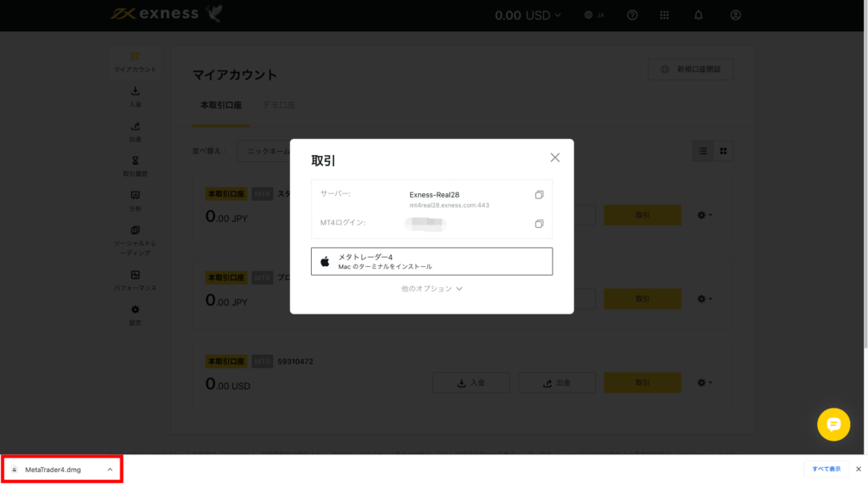Open 設定 in sidebar
Viewport: 868px width, 484px height.
tap(135, 315)
